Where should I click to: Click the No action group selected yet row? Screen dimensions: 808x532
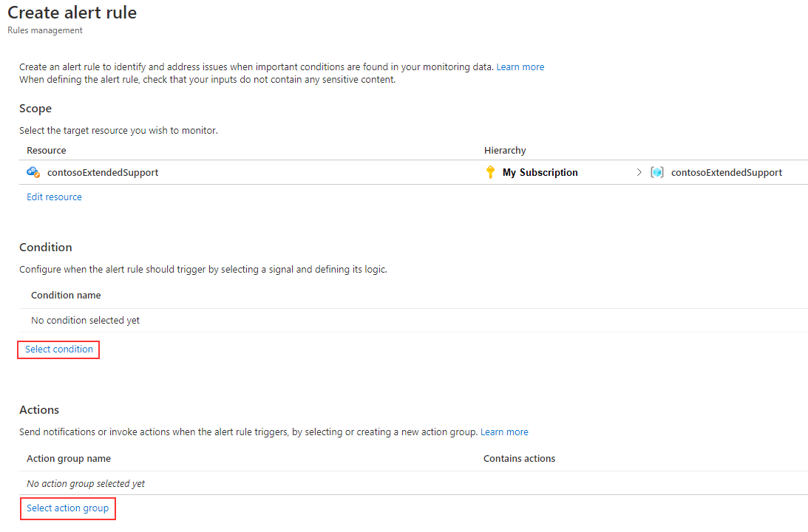click(413, 483)
